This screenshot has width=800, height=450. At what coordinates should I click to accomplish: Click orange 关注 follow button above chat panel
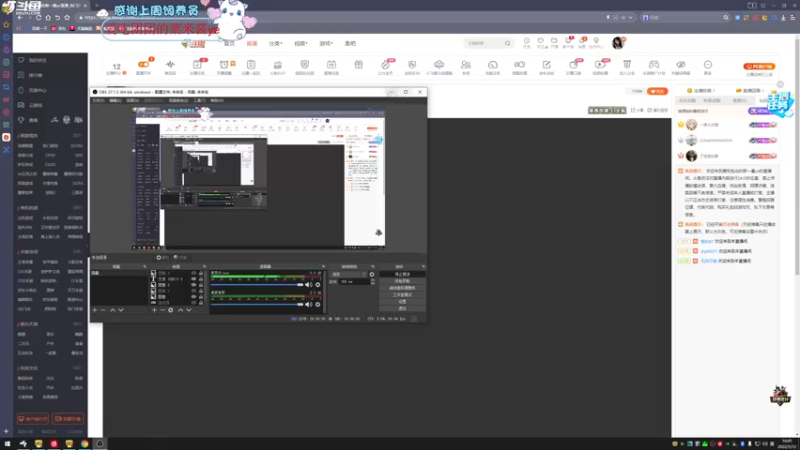coord(657,91)
